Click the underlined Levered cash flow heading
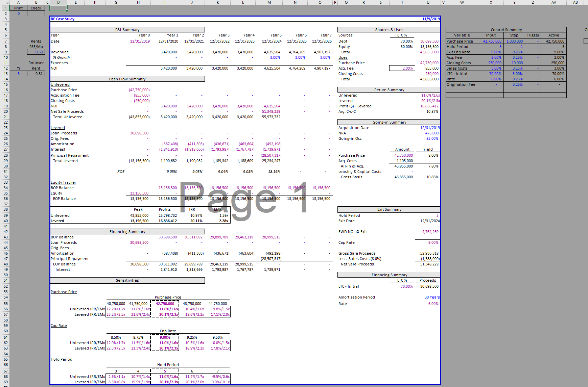 [58, 128]
